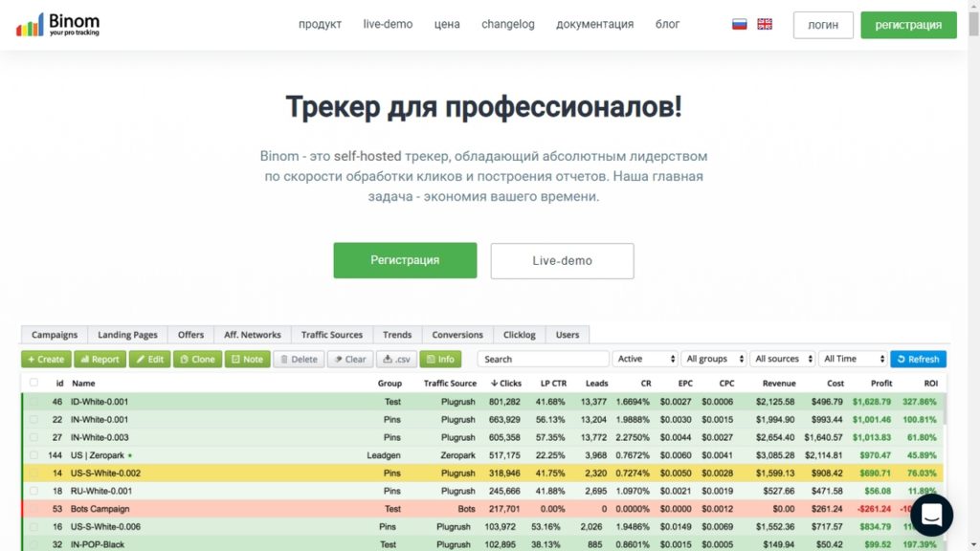Check the US-S-White-0.006 row checkbox
Image resolution: width=980 pixels, height=551 pixels.
33,527
